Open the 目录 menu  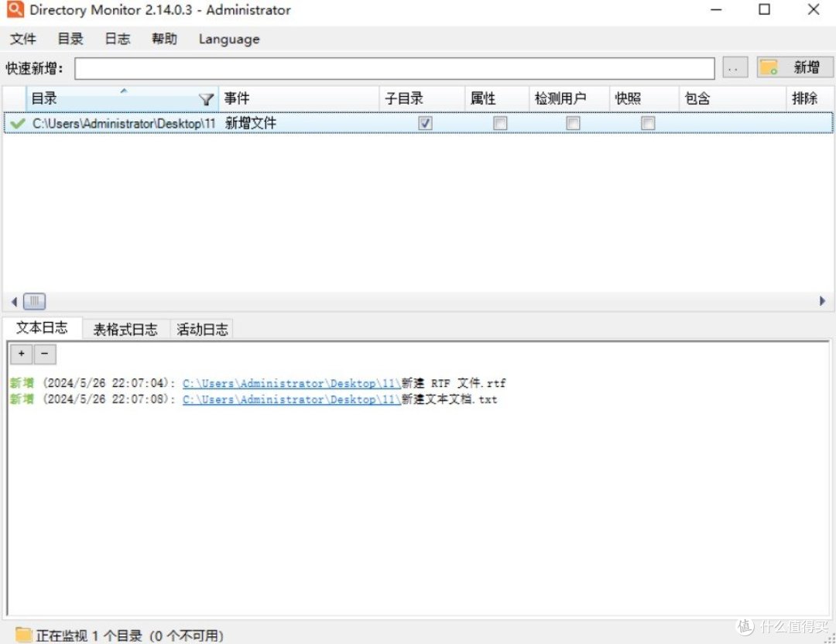click(x=69, y=39)
